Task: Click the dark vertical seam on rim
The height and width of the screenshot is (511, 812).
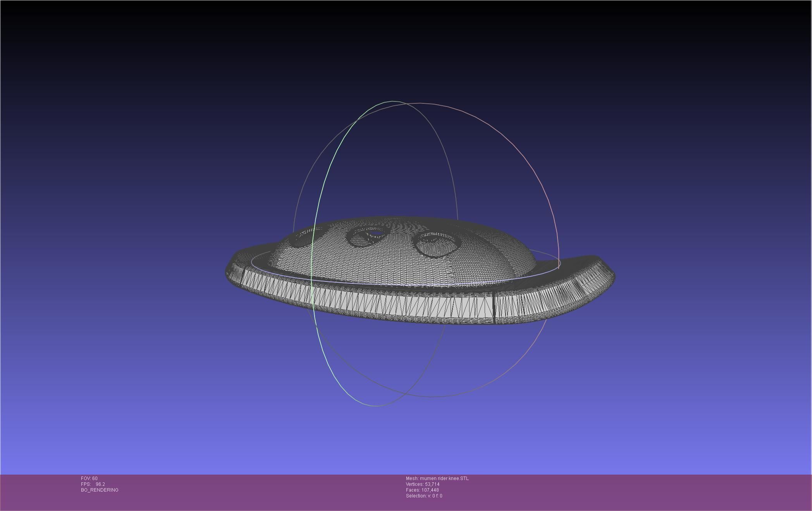Action: click(x=494, y=308)
